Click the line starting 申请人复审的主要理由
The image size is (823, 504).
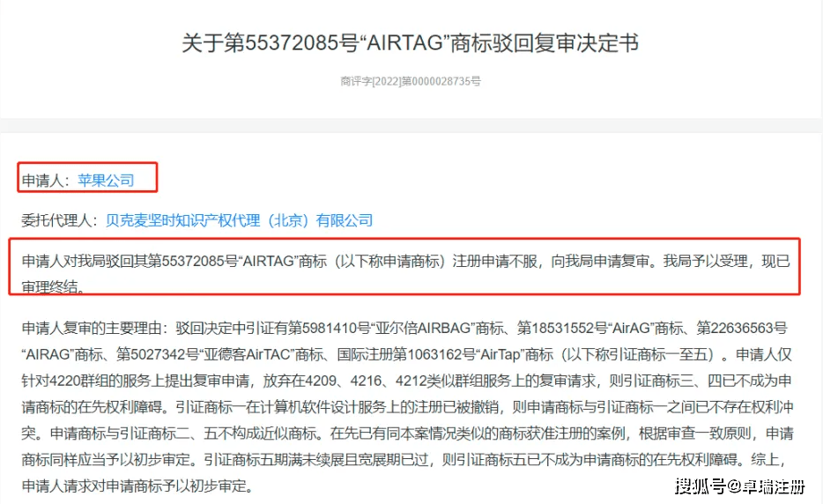coord(404,328)
